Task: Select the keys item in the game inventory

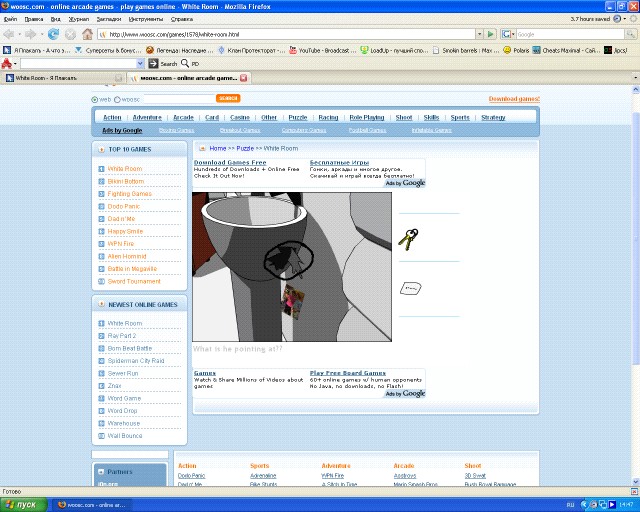Action: pyautogui.click(x=409, y=239)
